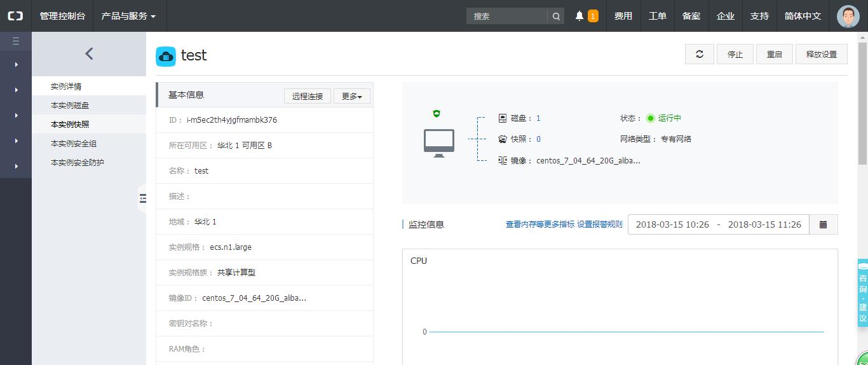This screenshot has height=365, width=868.
Task: Open the user avatar profile
Action: (x=848, y=16)
